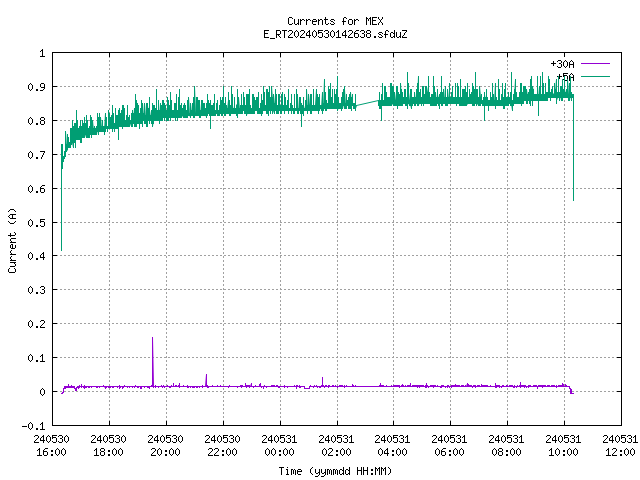Viewport: 640px width, 480px height.
Task: Click the +30A legend label
Action: click(562, 64)
